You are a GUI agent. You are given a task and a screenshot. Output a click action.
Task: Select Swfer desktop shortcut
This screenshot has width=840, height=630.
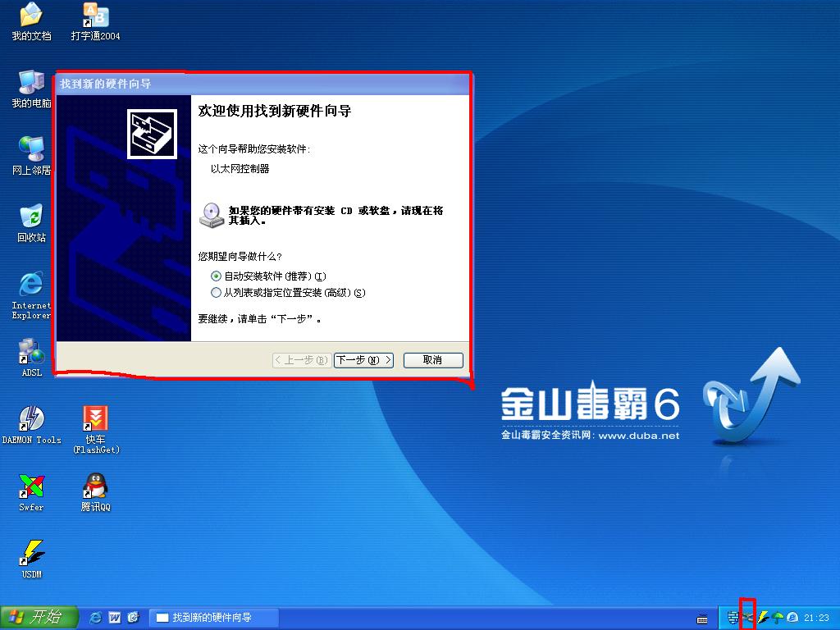click(31, 492)
